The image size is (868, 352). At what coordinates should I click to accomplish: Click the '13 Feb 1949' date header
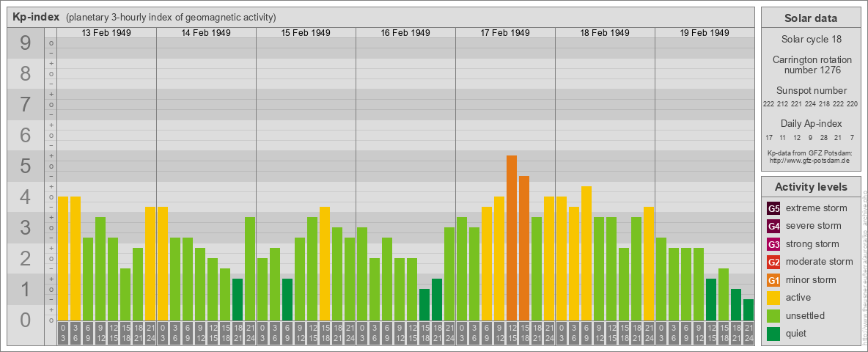[x=106, y=33]
